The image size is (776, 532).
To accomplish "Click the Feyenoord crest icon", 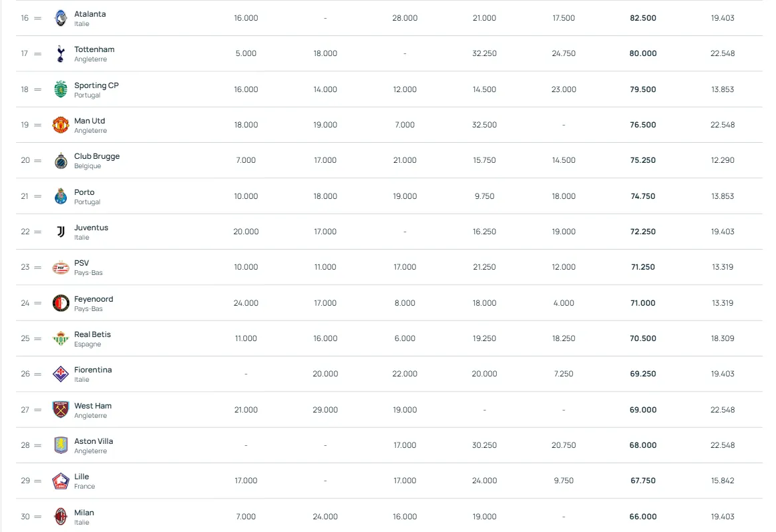I will tap(61, 303).
